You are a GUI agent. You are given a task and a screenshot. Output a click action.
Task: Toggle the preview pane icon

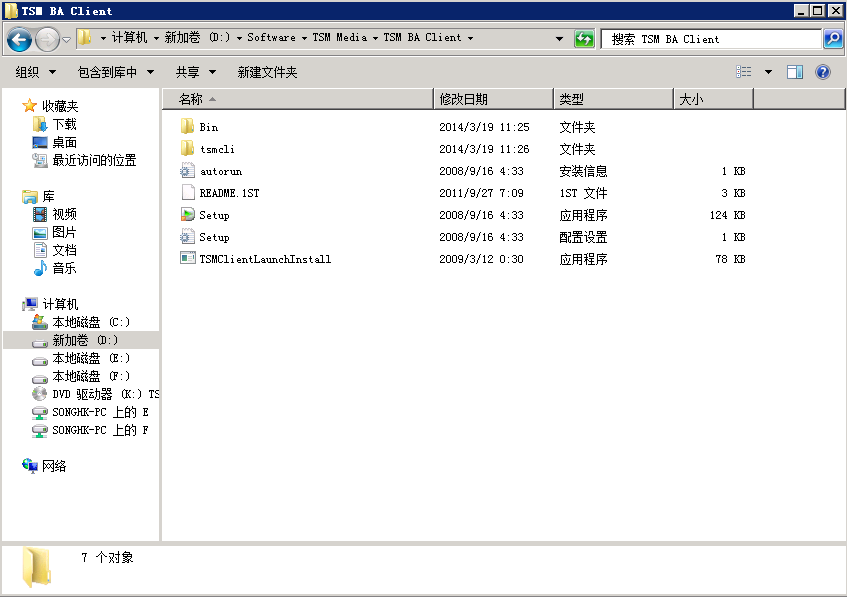pos(795,72)
